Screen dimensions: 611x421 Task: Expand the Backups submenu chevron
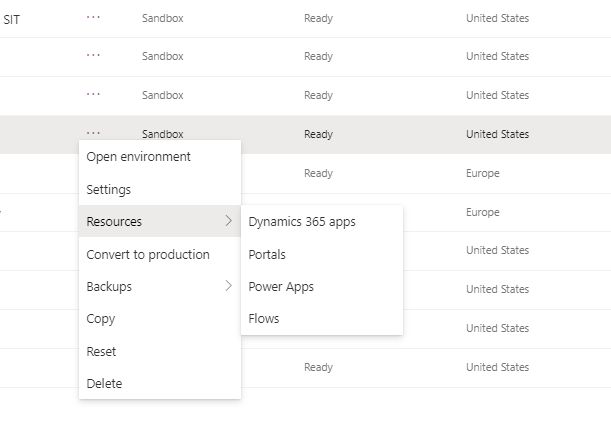228,287
